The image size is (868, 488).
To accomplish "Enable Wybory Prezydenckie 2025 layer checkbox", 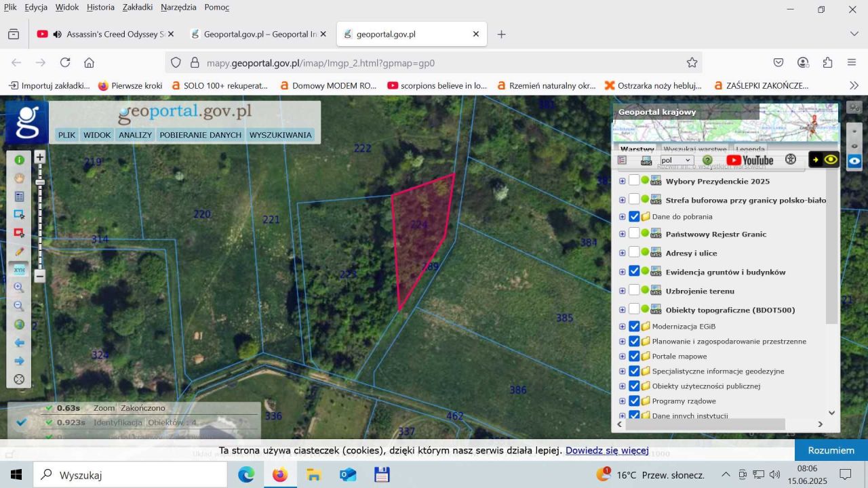I will [634, 180].
